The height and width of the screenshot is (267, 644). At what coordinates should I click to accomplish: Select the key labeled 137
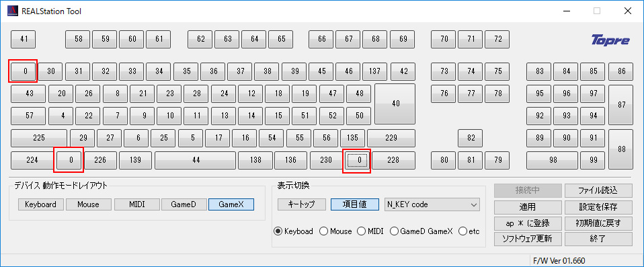point(374,71)
